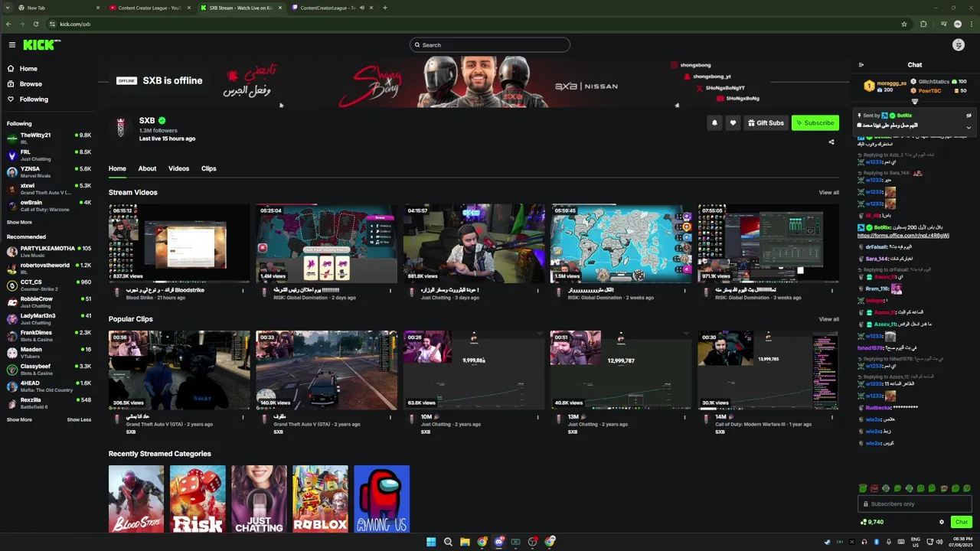The height and width of the screenshot is (551, 980).
Task: Click the notification bell icon
Action: coord(714,122)
